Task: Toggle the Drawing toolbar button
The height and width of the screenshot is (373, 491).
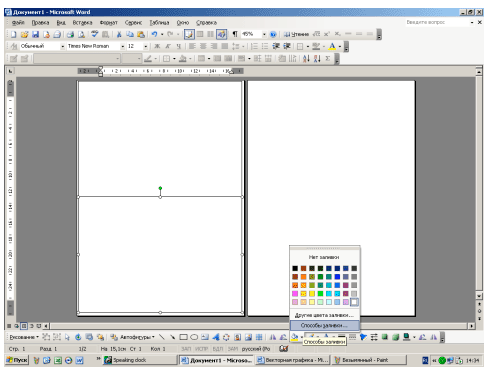Action: click(221, 34)
